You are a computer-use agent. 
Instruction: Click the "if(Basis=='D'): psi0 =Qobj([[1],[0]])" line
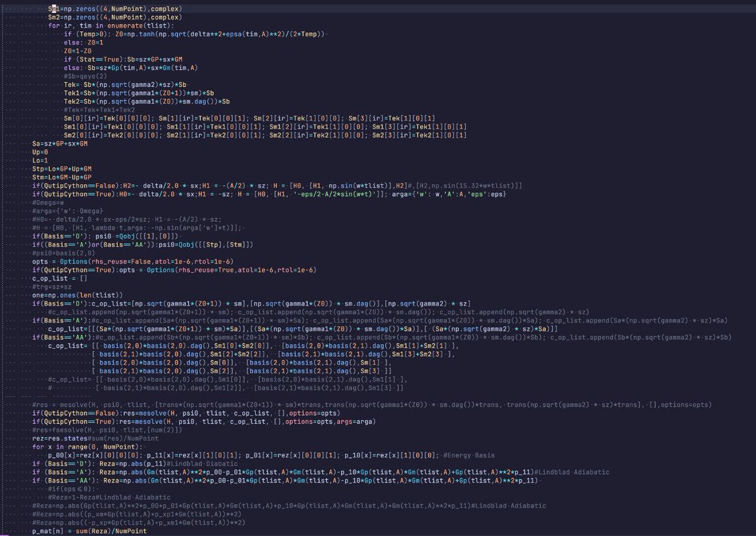[105, 236]
